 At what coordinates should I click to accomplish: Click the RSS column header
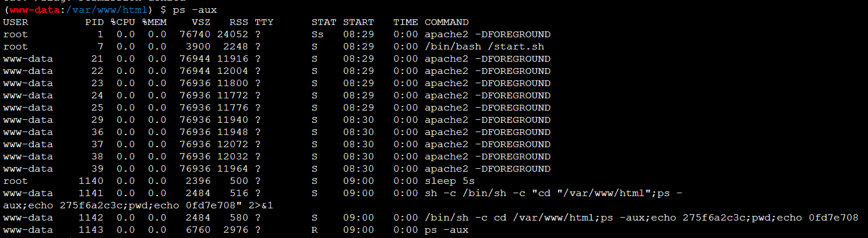239,22
